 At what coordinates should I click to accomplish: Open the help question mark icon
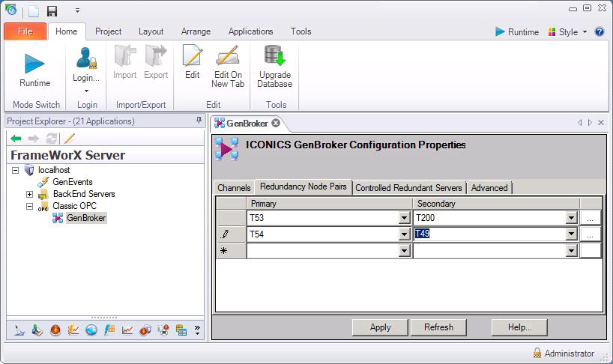tap(600, 31)
